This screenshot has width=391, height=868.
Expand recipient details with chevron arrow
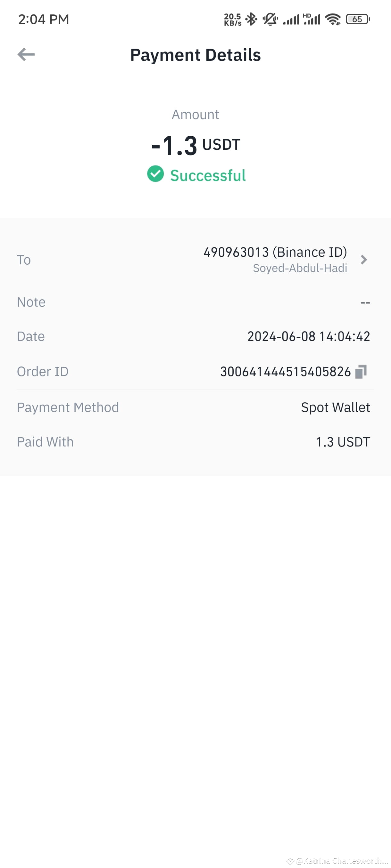point(363,260)
